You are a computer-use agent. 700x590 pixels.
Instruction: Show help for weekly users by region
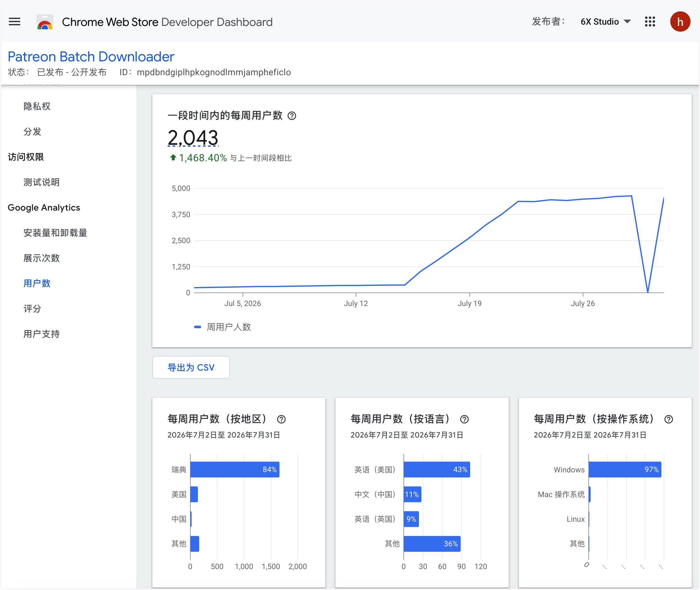pyautogui.click(x=281, y=419)
